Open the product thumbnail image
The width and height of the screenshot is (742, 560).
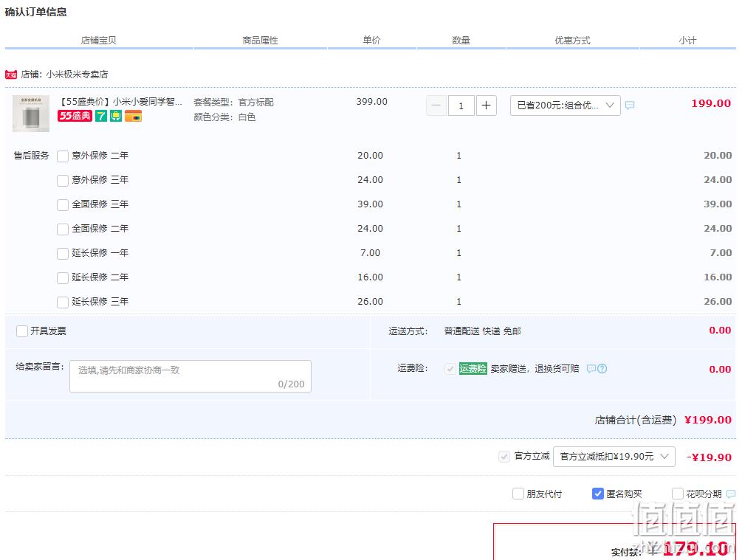[x=31, y=114]
